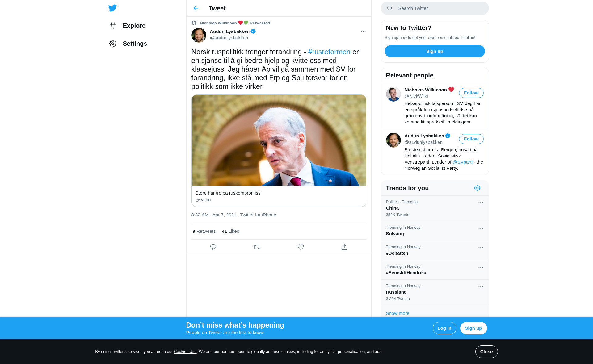Screen dimensions: 593x364
Task: Click the retweet icon beside Nicholas Wilkinson Retweeted
Action: [194, 23]
